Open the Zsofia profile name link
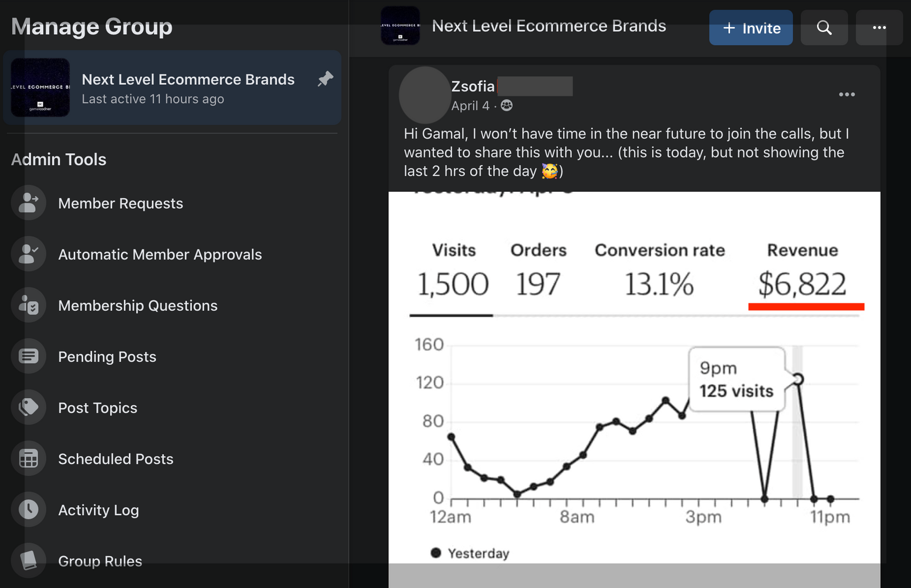This screenshot has width=911, height=588. click(x=473, y=87)
